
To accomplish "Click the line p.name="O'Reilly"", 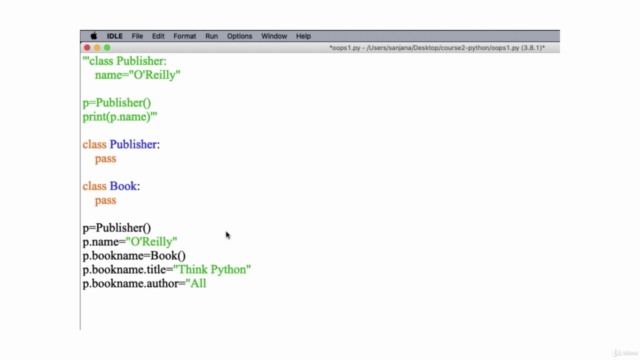I will (x=130, y=242).
